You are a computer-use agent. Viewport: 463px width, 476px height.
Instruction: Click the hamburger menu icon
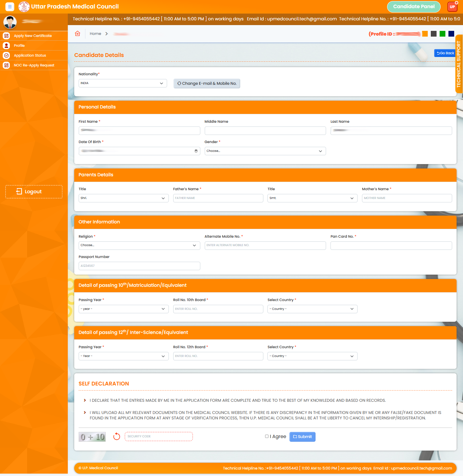[x=10, y=6]
